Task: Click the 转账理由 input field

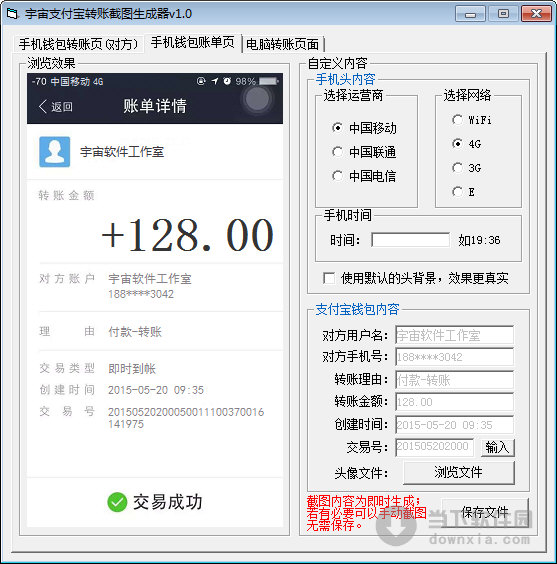Action: pos(455,380)
